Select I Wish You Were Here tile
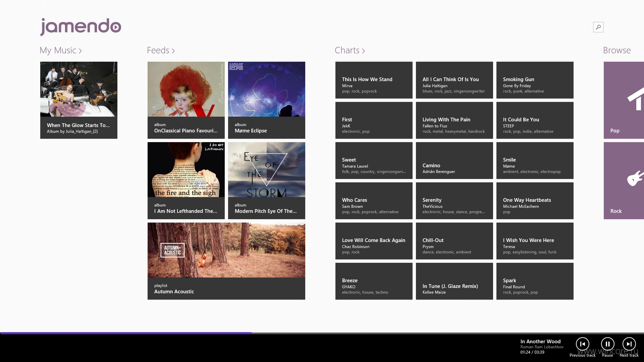644x362 pixels. (x=535, y=241)
